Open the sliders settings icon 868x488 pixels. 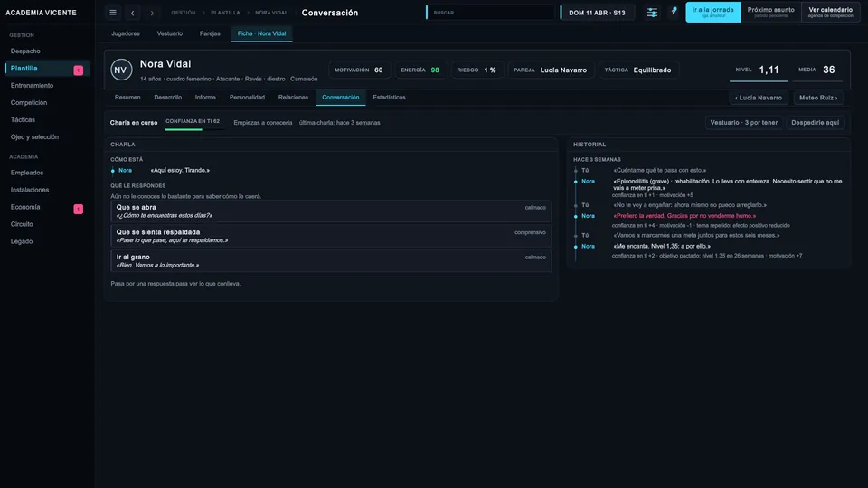pyautogui.click(x=652, y=13)
